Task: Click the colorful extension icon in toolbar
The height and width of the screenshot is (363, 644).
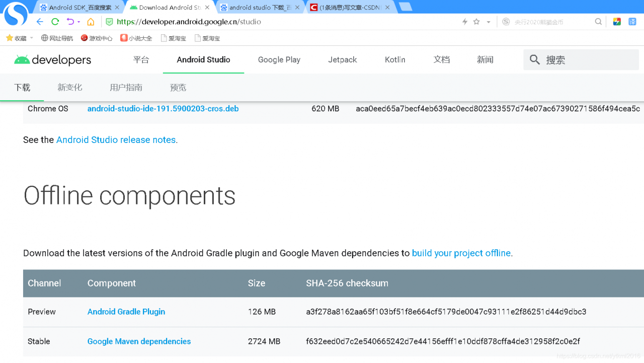Action: click(617, 22)
